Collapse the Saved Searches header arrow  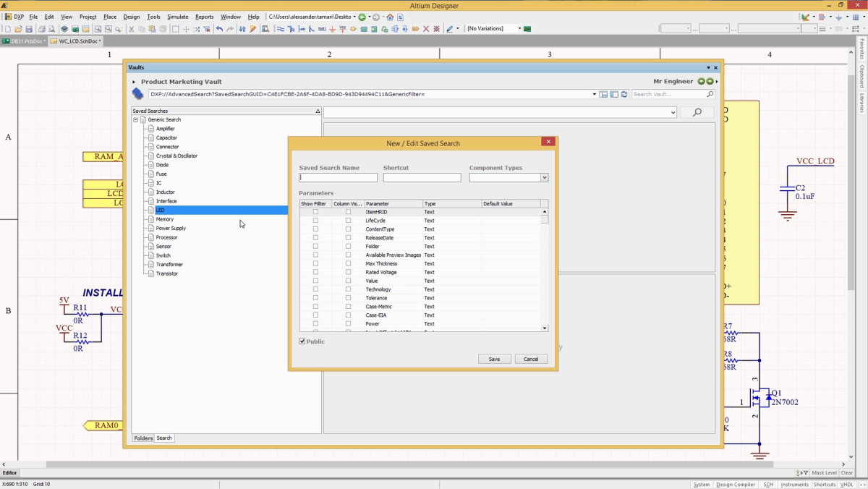(x=318, y=111)
